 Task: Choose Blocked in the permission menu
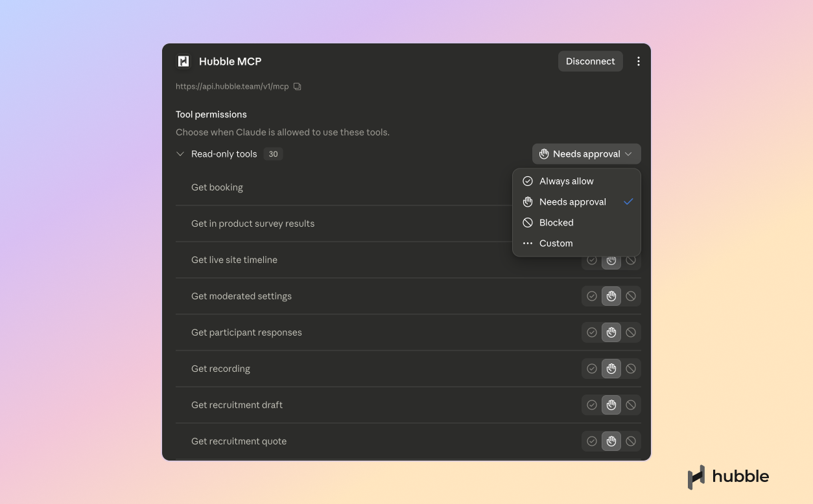(x=576, y=223)
